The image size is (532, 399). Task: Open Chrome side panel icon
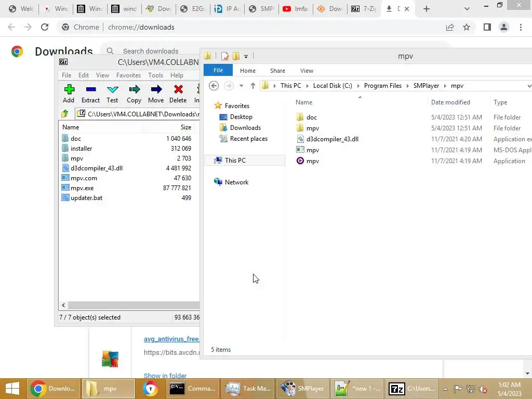pos(487,27)
